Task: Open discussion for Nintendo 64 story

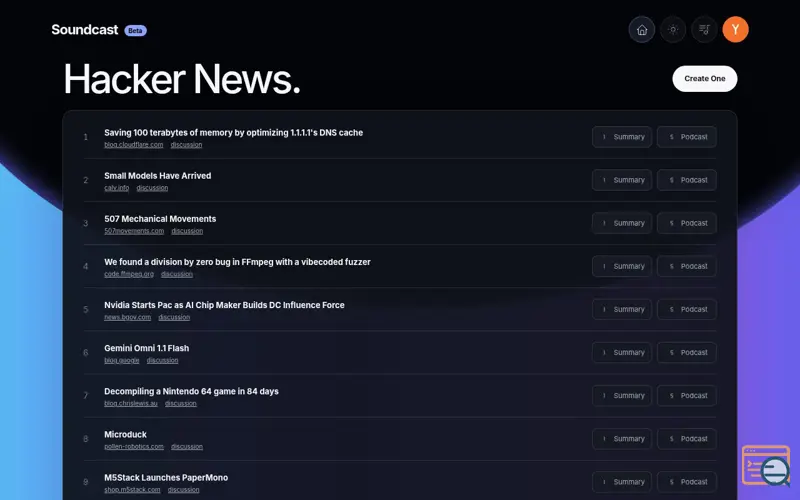Action: click(x=181, y=404)
